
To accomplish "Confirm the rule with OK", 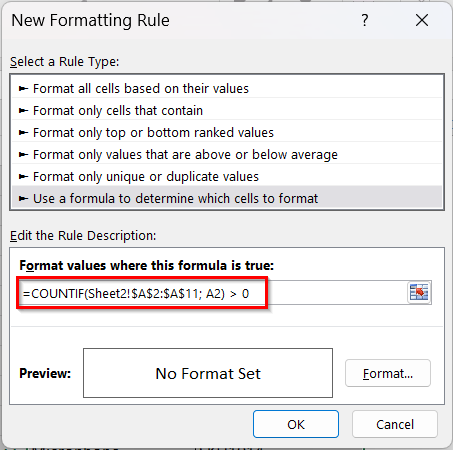I will (x=296, y=424).
